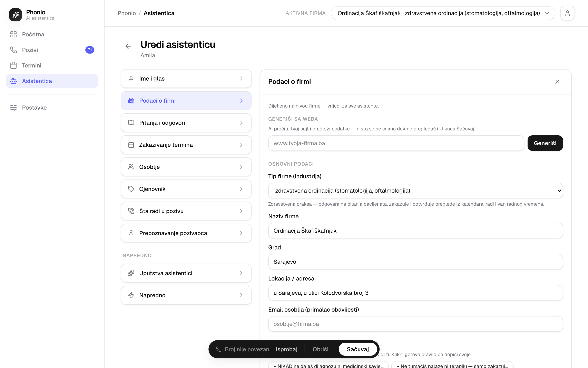Click the Phonio sparkle logo icon
Image resolution: width=588 pixels, height=368 pixels.
15,15
